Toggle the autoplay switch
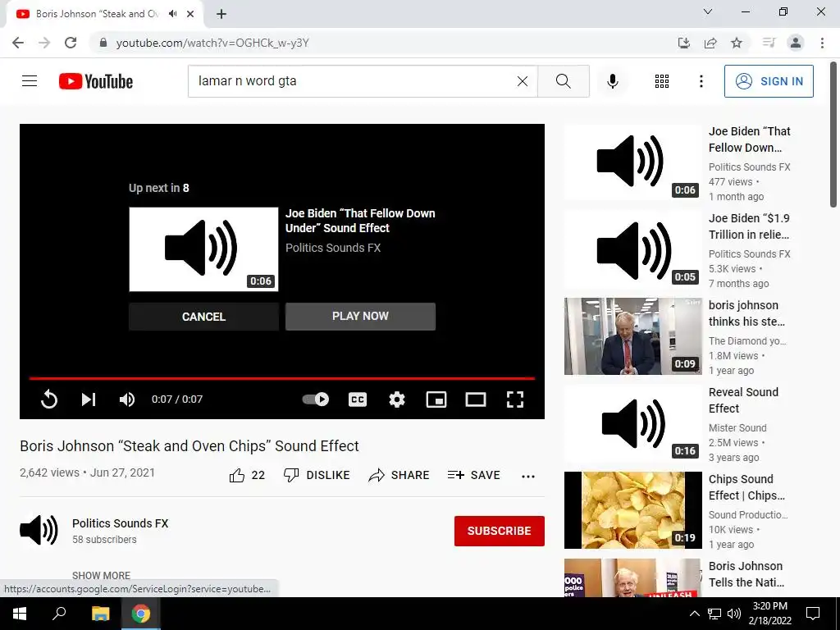Image resolution: width=840 pixels, height=630 pixels. pos(316,399)
